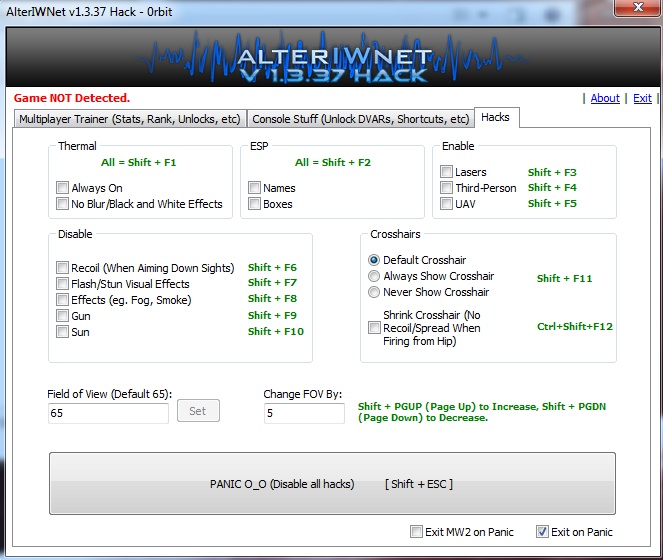This screenshot has height=560, width=663.
Task: Switch to the Console Stuff tab
Action: click(361, 119)
